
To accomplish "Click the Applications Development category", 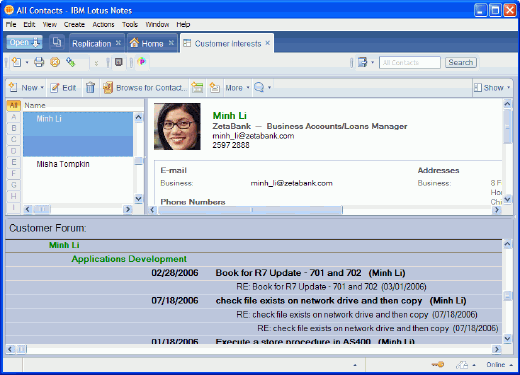I will click(x=129, y=259).
